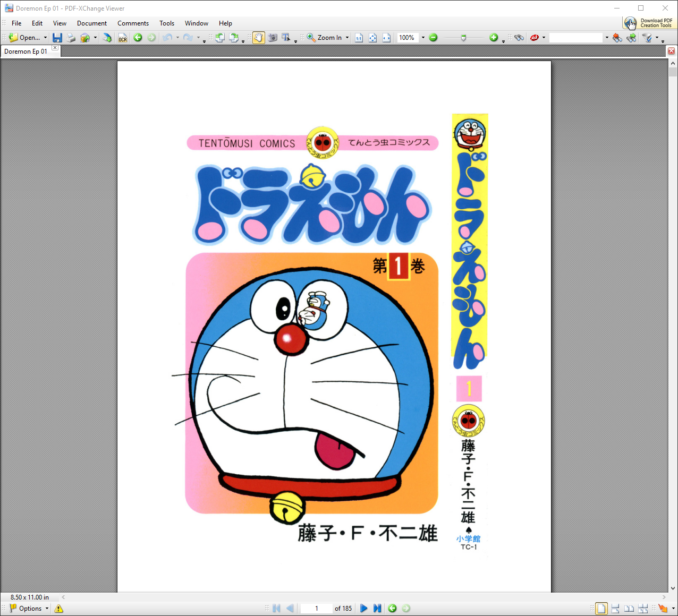
Task: Switch to facing pages layout
Action: 629,609
